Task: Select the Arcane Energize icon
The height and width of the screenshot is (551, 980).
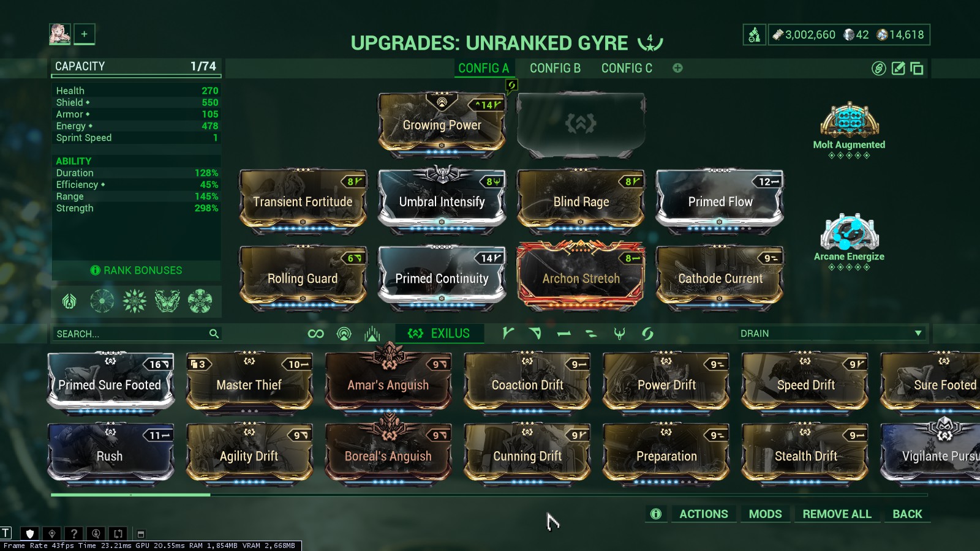Action: point(850,231)
